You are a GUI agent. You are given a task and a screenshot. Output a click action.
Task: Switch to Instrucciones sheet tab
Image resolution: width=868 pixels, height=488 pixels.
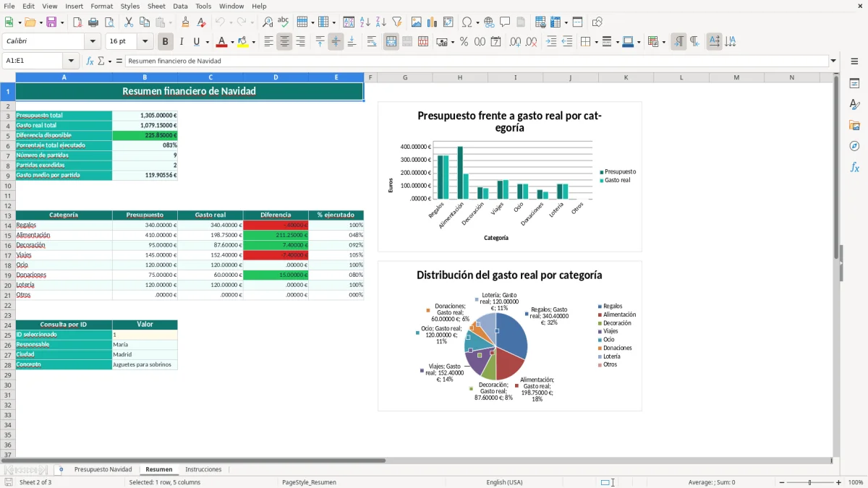[x=203, y=469]
